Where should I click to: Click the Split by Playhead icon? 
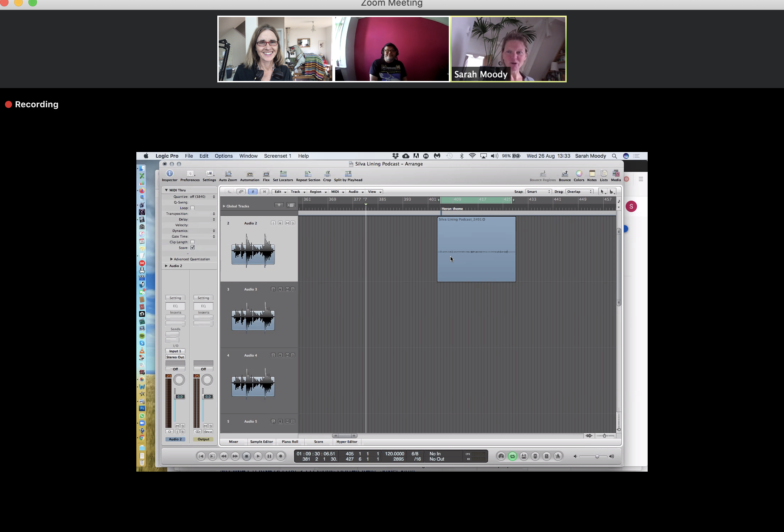click(348, 174)
